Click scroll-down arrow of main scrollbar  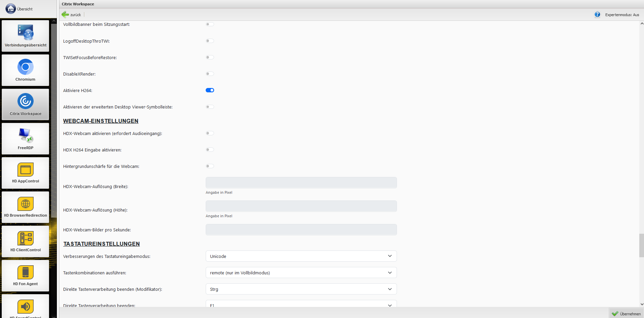[642, 304]
